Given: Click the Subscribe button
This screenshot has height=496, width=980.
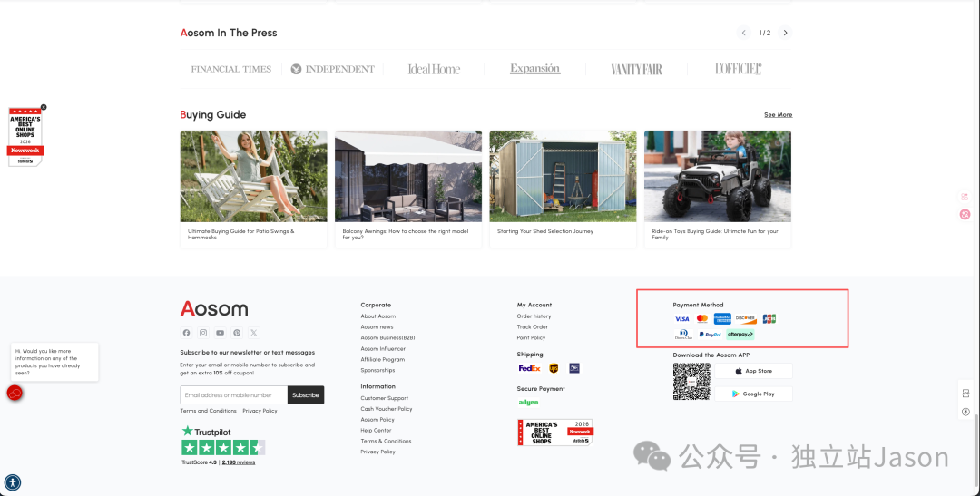Looking at the screenshot, I should (x=306, y=394).
